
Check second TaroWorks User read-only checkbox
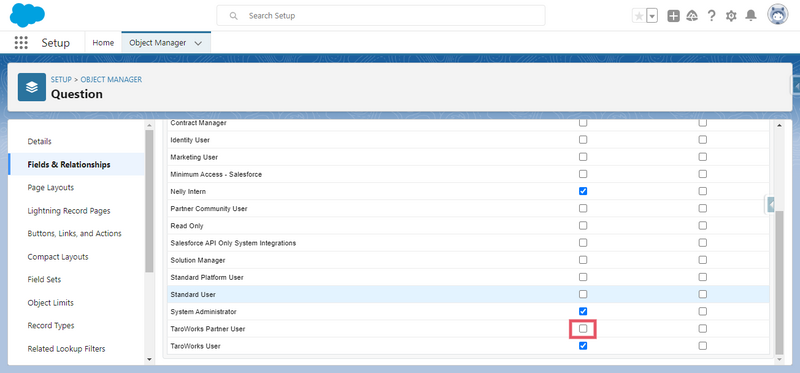coord(703,346)
